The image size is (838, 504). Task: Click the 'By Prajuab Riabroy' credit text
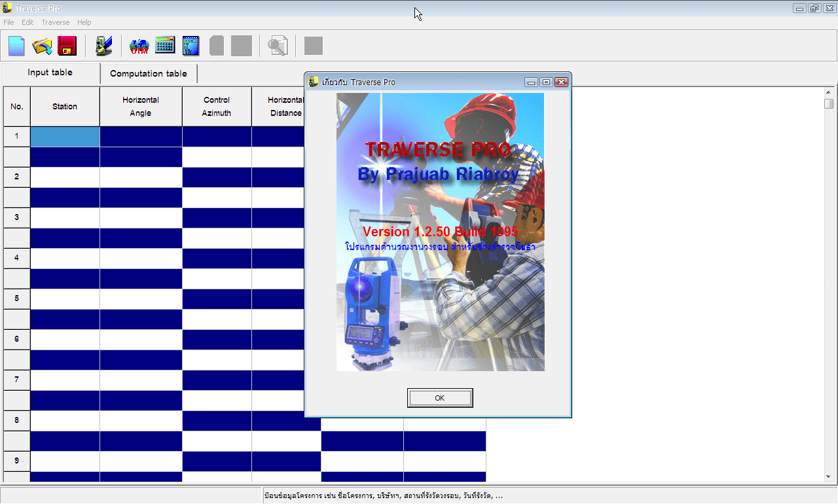click(x=439, y=175)
